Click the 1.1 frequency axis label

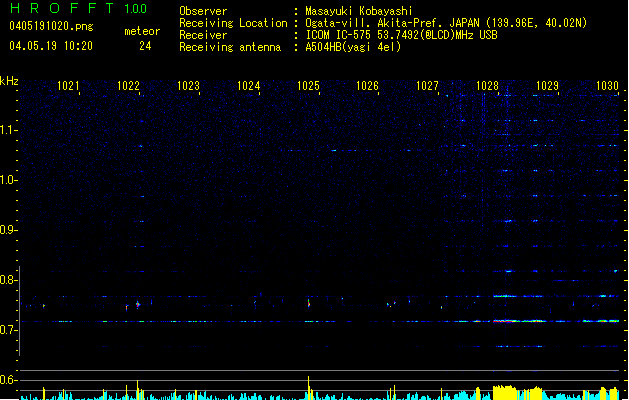point(8,130)
